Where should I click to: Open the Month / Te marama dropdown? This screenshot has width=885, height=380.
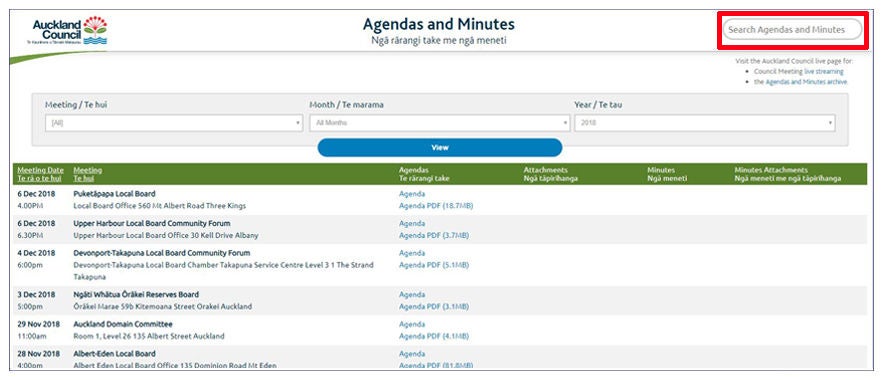click(x=440, y=123)
